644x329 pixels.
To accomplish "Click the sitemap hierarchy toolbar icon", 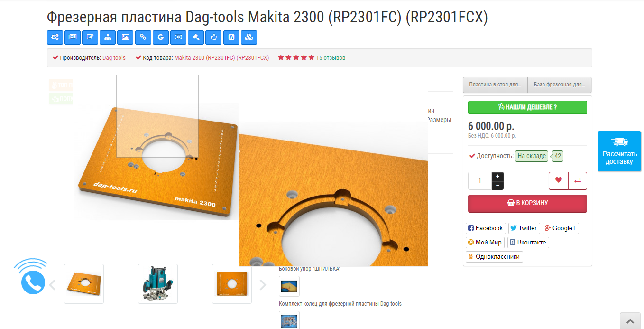I will point(108,37).
